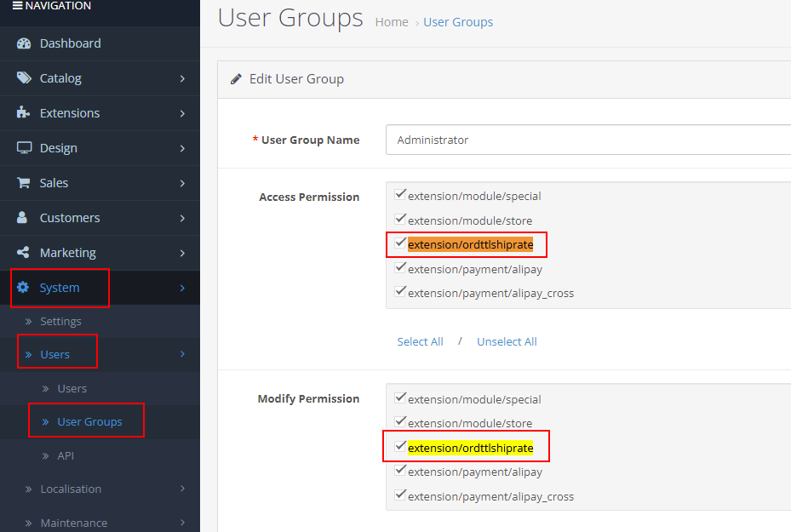Click the Home breadcrumb link
The image size is (791, 532).
click(x=392, y=22)
